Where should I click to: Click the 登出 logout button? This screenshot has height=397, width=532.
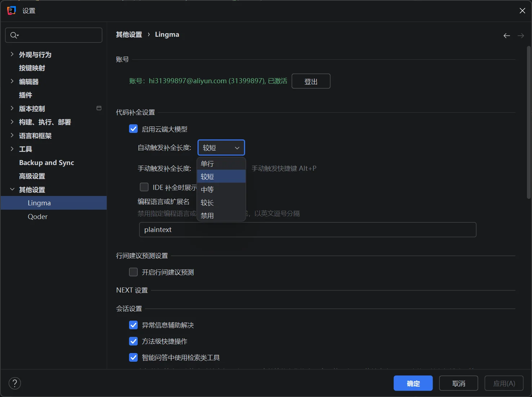[311, 81]
